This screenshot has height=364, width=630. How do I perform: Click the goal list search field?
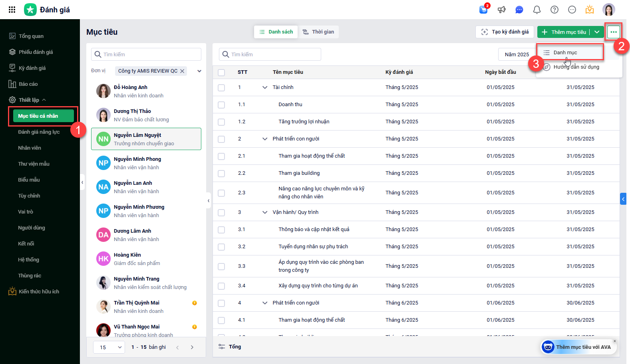pyautogui.click(x=270, y=54)
